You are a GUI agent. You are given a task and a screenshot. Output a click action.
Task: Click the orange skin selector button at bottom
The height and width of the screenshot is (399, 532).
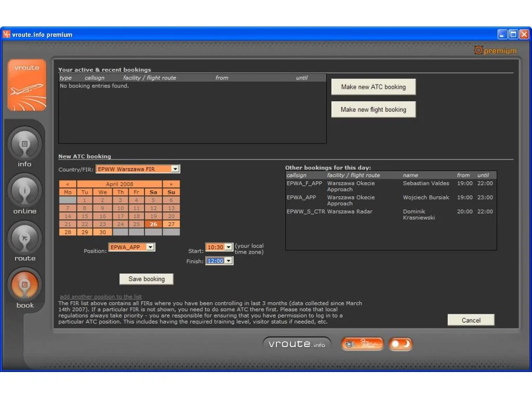coord(362,344)
